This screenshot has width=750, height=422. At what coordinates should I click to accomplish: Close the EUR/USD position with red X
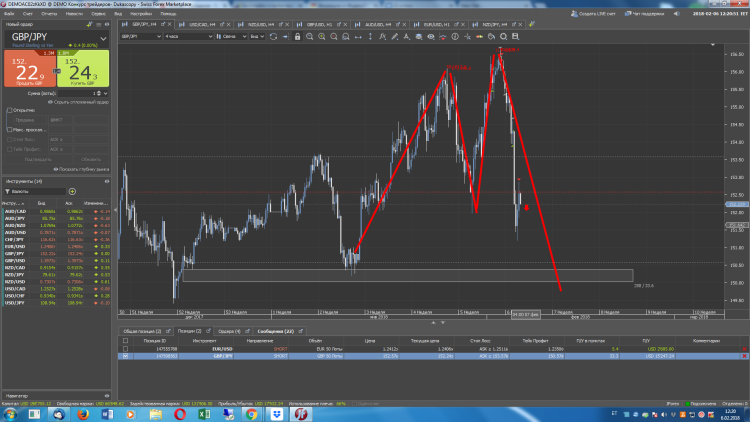tap(744, 349)
